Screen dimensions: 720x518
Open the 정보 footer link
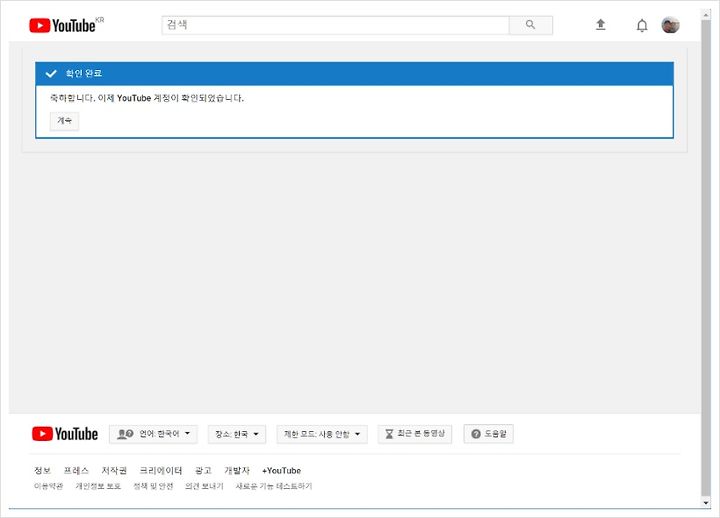[x=42, y=470]
